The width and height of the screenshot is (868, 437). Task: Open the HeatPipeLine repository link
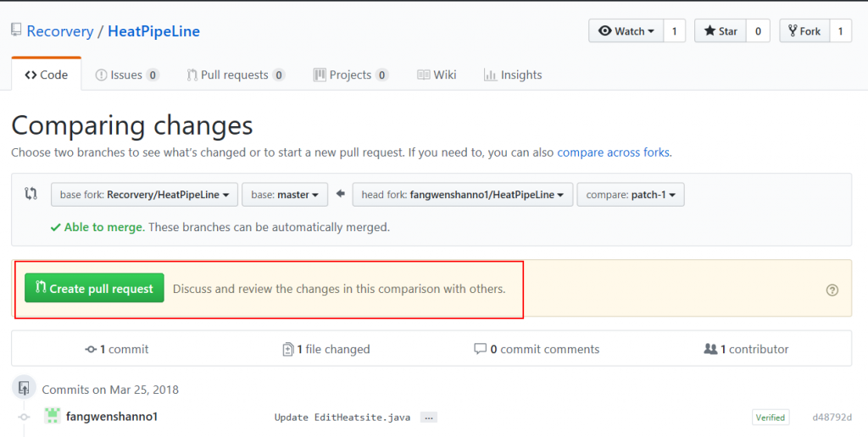[x=154, y=31]
